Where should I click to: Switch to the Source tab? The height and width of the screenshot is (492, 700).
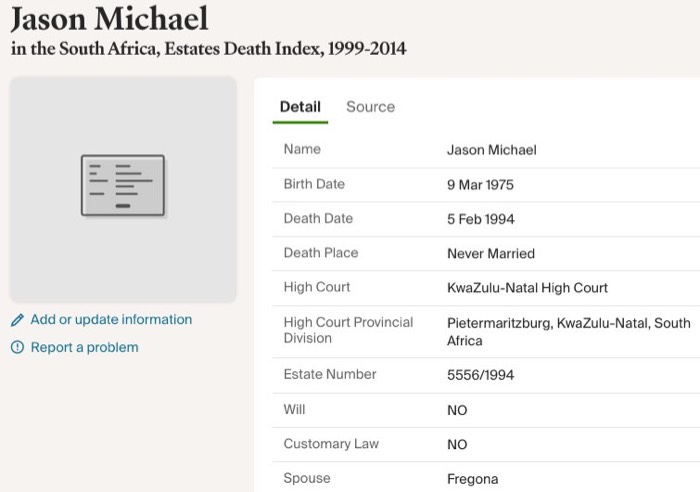[x=370, y=107]
